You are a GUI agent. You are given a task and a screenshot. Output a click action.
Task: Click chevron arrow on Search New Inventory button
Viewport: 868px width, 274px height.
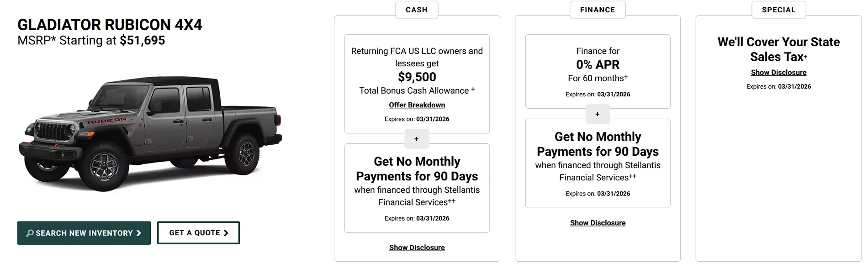click(138, 233)
